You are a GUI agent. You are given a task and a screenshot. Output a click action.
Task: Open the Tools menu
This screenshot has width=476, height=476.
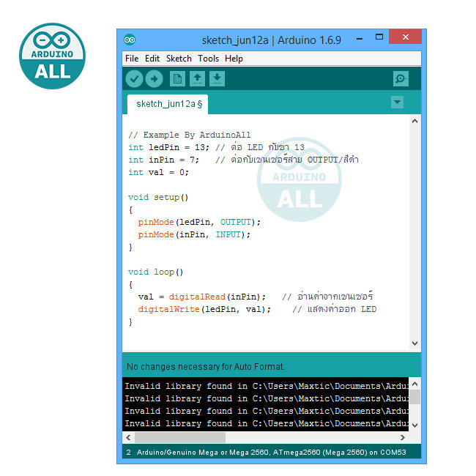[x=208, y=59]
